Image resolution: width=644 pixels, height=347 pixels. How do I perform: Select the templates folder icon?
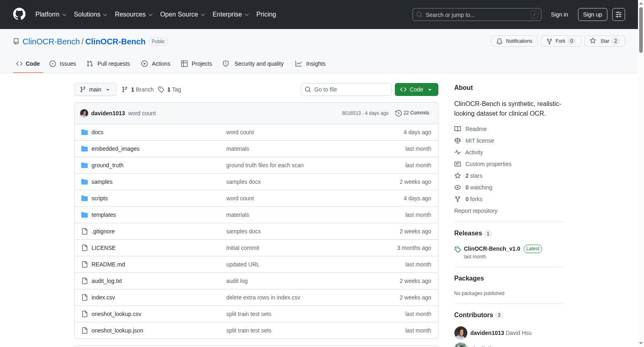pos(85,215)
